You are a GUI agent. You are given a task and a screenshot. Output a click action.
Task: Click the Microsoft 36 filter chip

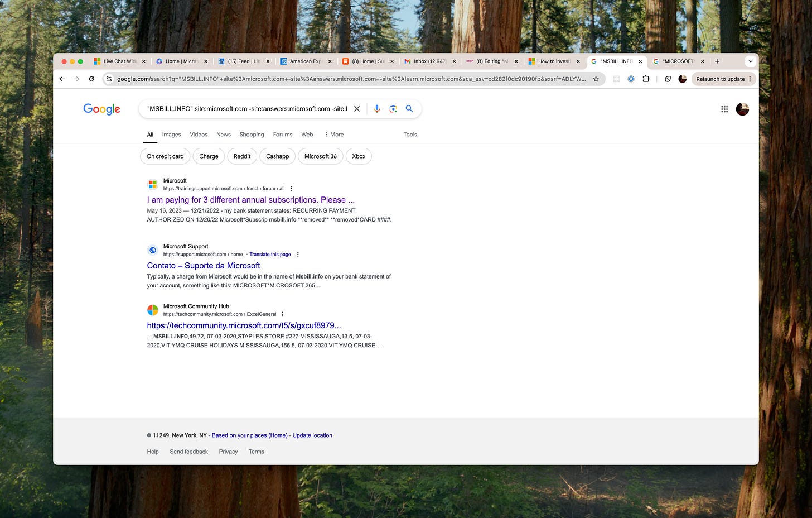321,156
